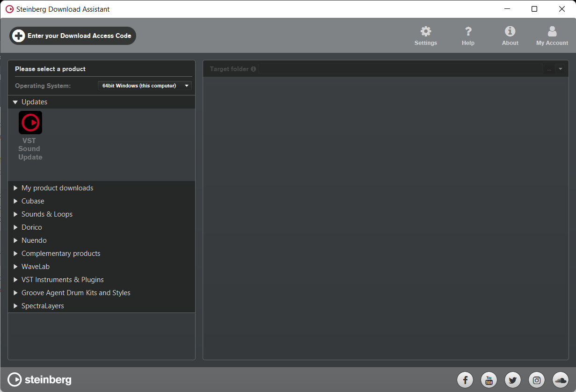Collapse the Updates section
This screenshot has height=392, width=576.
pyautogui.click(x=15, y=102)
